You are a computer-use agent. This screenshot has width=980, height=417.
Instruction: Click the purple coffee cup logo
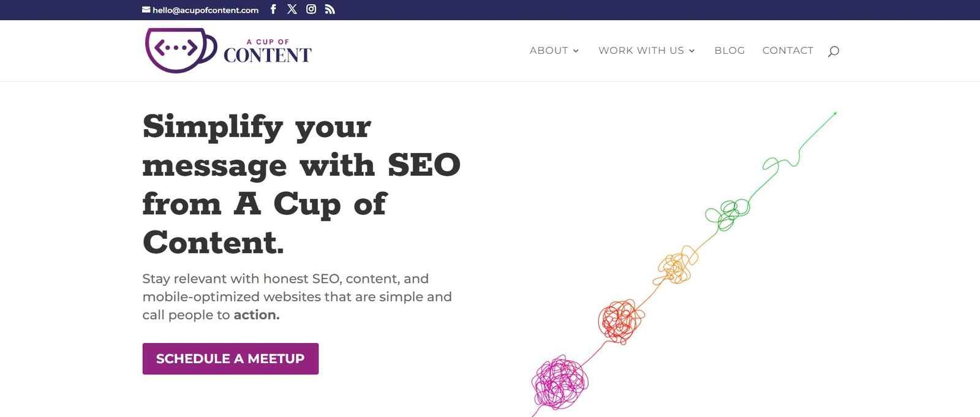pyautogui.click(x=180, y=50)
